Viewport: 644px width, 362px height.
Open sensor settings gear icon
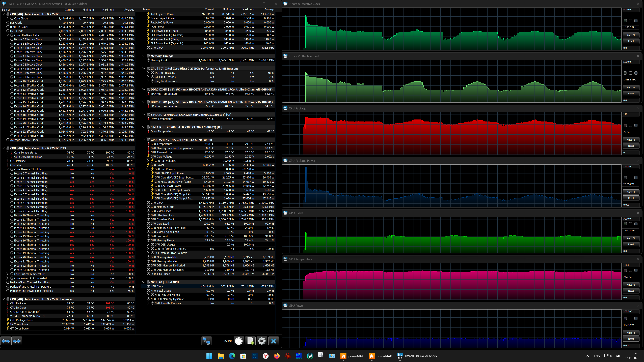(262, 341)
